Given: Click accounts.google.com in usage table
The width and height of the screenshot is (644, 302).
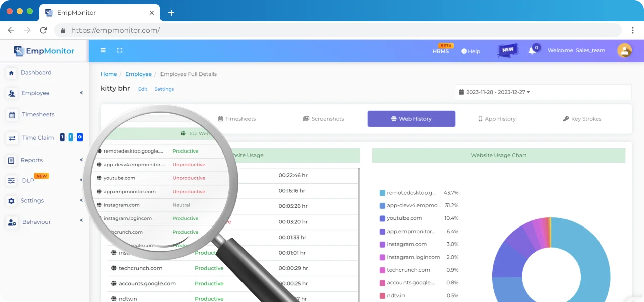Looking at the screenshot, I should (x=147, y=284).
